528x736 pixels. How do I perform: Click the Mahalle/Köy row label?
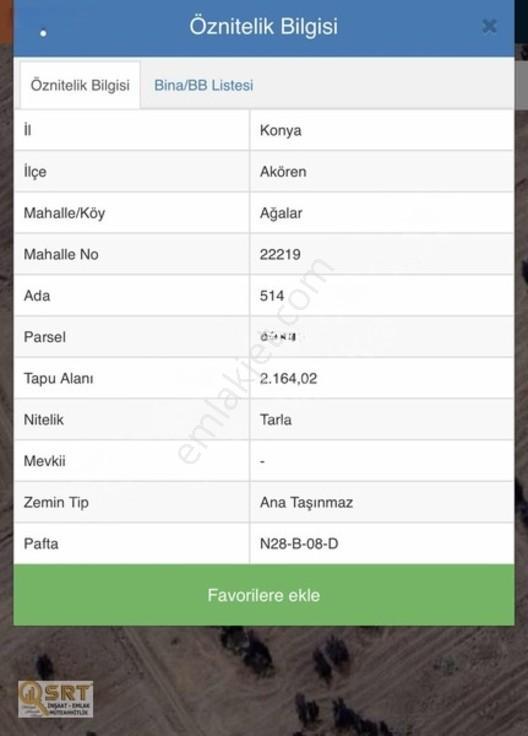tap(64, 213)
